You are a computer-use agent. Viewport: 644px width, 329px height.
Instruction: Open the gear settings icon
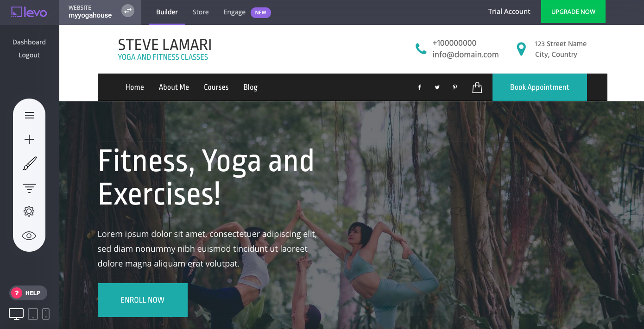click(29, 211)
